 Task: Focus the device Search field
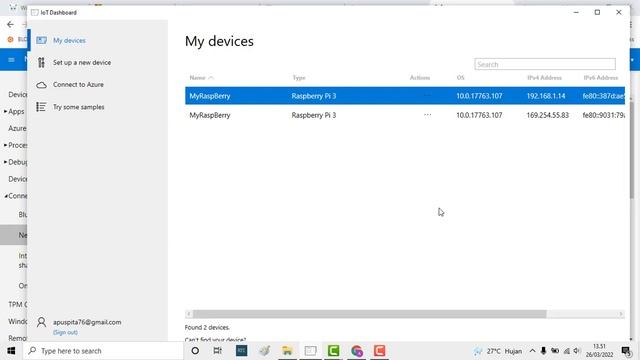(x=545, y=64)
